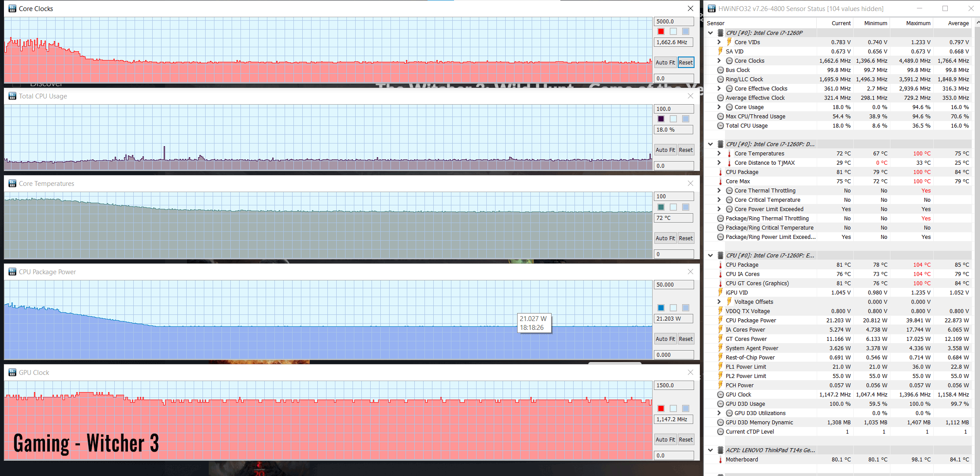Image resolution: width=980 pixels, height=476 pixels.
Task: Click the 1500.0 maximum field in GPU Clock graph
Action: pyautogui.click(x=673, y=385)
